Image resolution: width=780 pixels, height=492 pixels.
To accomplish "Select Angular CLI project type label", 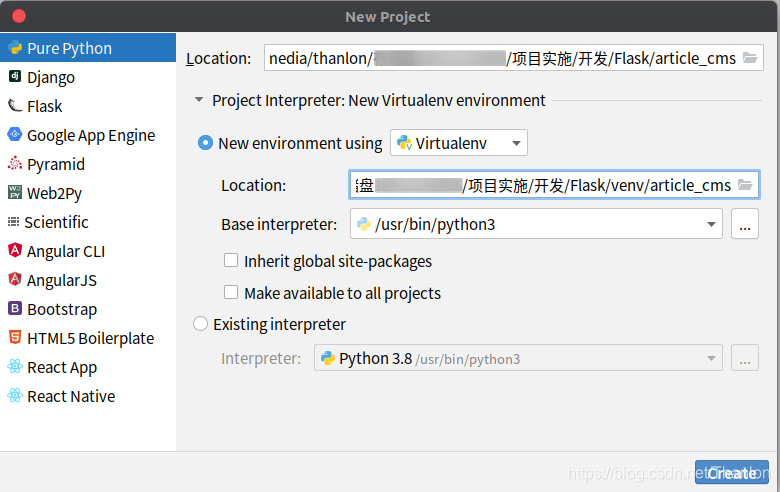I will click(66, 252).
